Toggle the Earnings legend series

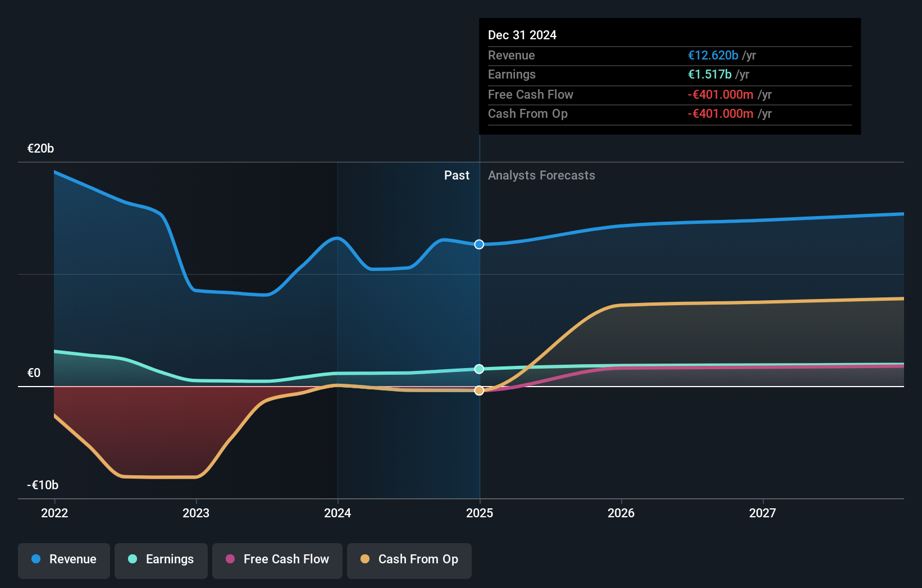point(161,561)
